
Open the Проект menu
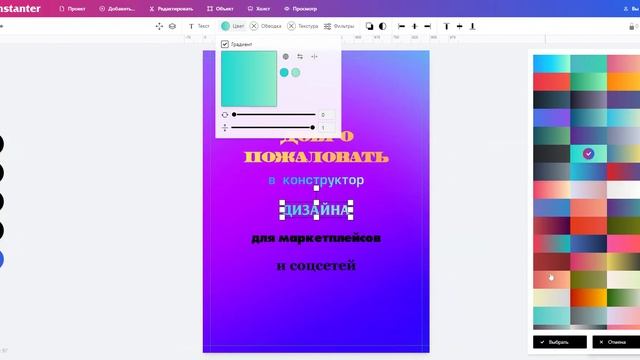pyautogui.click(x=72, y=9)
